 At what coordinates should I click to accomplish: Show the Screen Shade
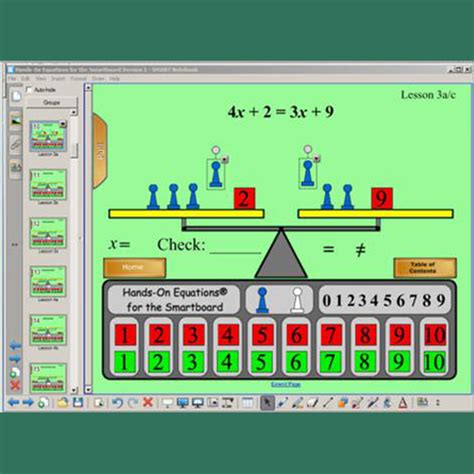click(167, 403)
